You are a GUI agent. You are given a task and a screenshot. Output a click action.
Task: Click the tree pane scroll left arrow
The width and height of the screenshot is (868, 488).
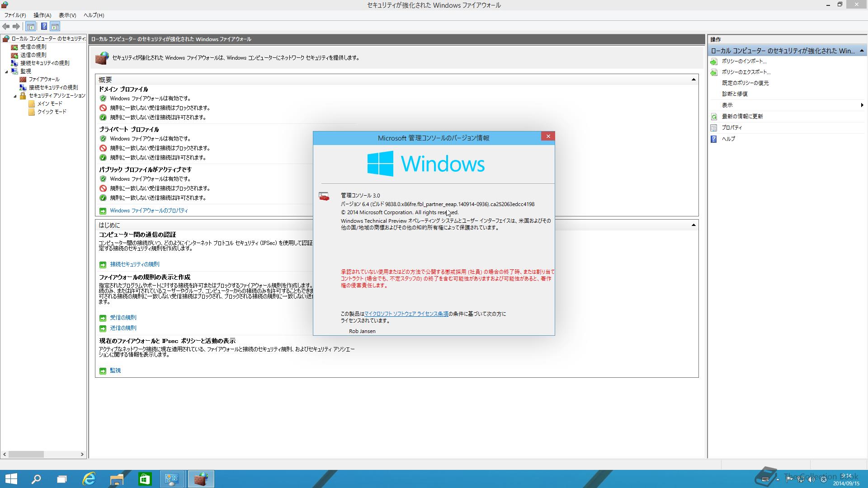pos(5,455)
